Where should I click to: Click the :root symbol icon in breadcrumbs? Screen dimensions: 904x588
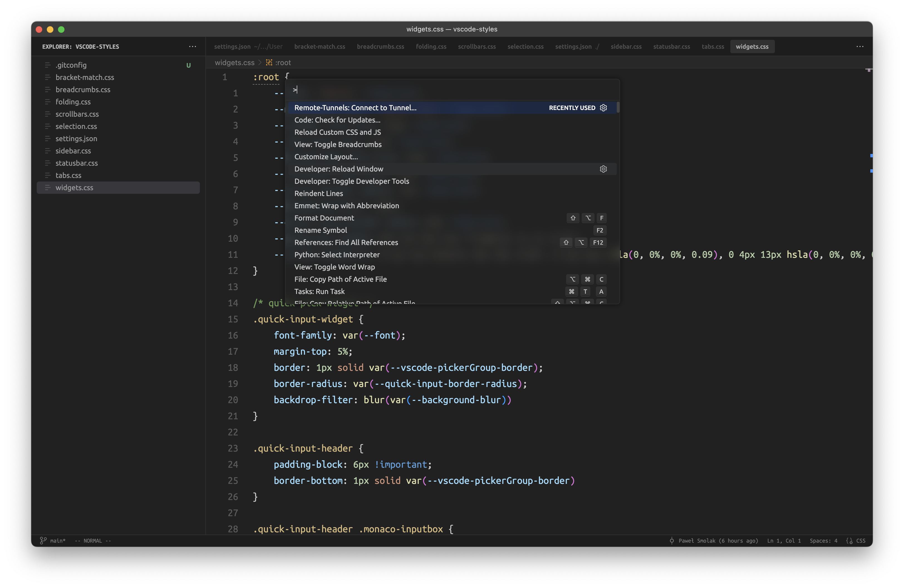pyautogui.click(x=269, y=63)
